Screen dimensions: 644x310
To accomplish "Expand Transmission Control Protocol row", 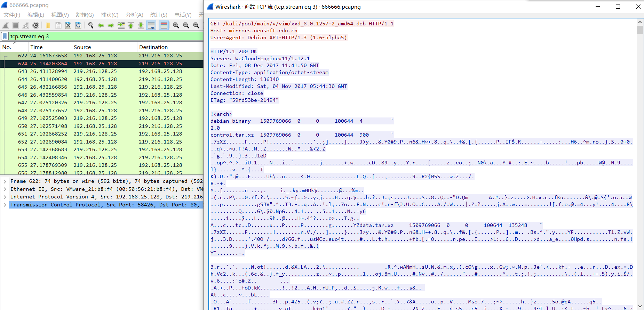I will (5, 205).
